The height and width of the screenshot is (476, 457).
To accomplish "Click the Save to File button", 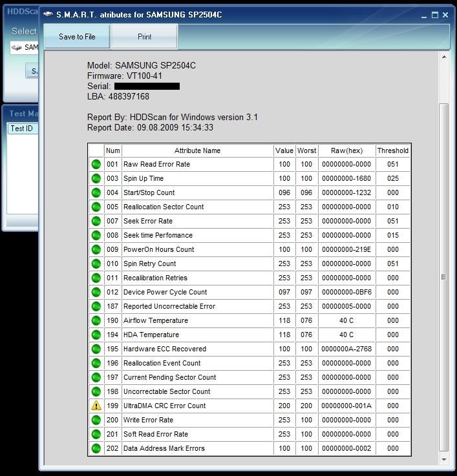I will pos(77,37).
